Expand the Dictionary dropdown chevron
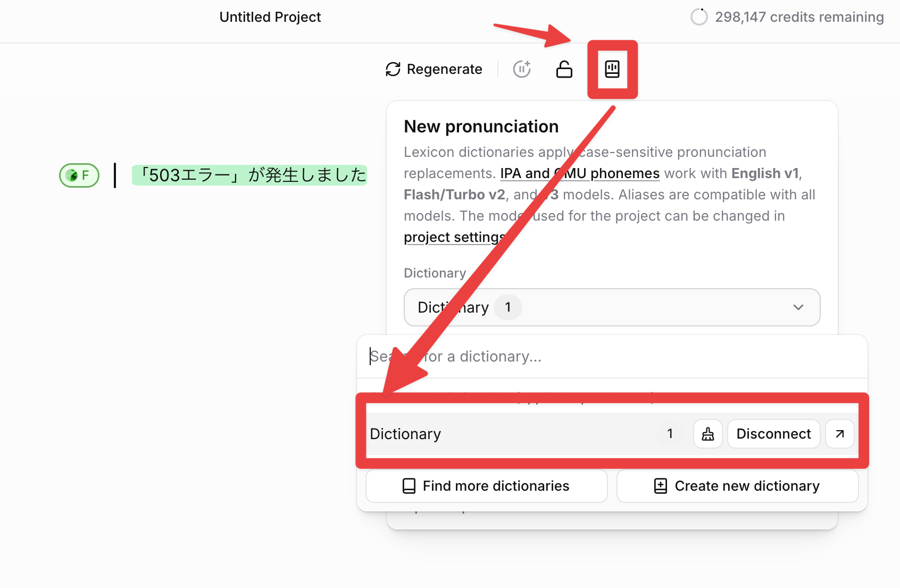 click(798, 307)
